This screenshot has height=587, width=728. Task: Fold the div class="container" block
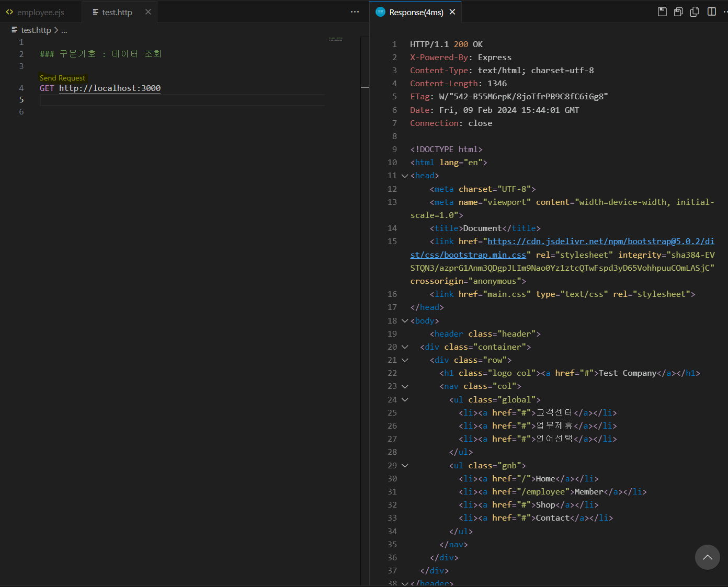coord(405,347)
